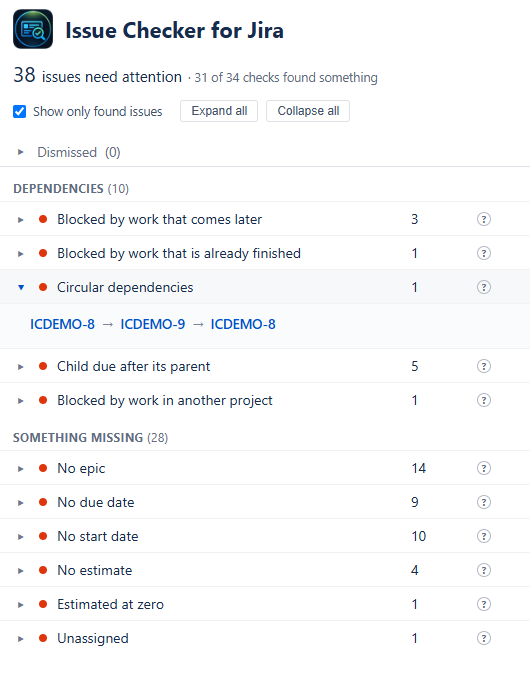Open help icon for Child due after its parent

coord(483,366)
